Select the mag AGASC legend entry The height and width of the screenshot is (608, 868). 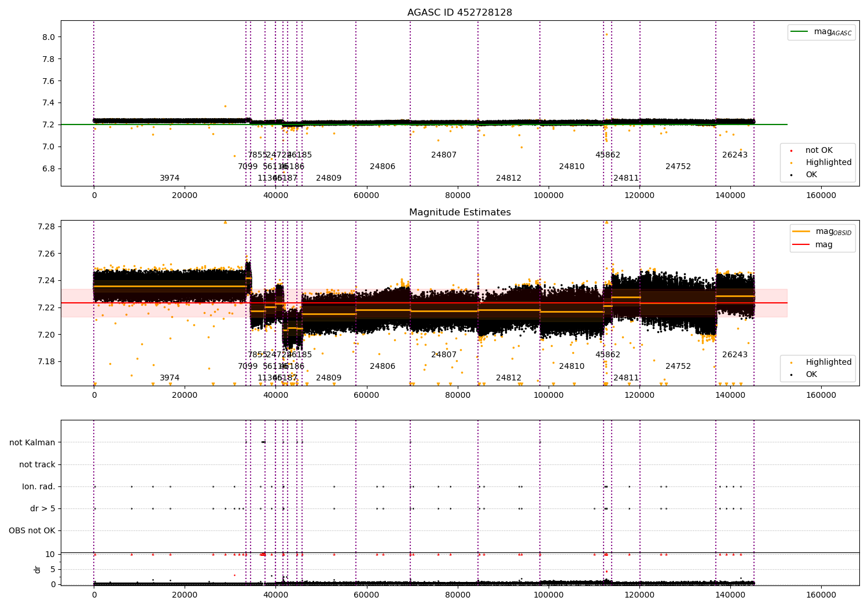821,32
